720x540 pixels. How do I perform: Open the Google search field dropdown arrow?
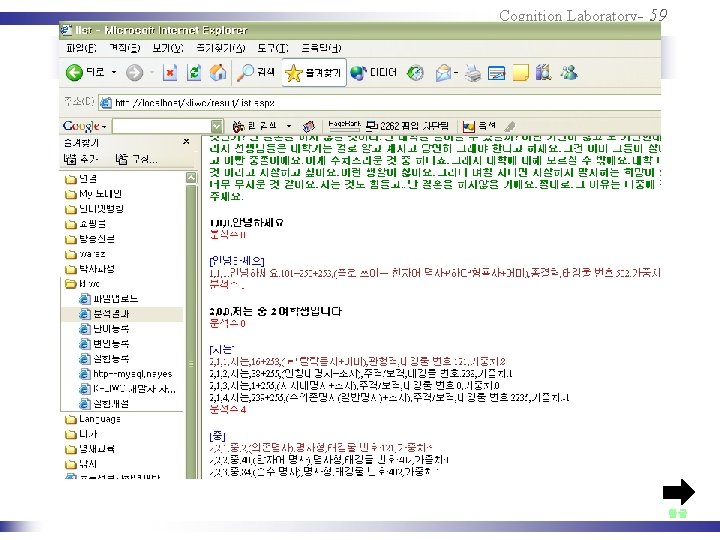[217, 126]
